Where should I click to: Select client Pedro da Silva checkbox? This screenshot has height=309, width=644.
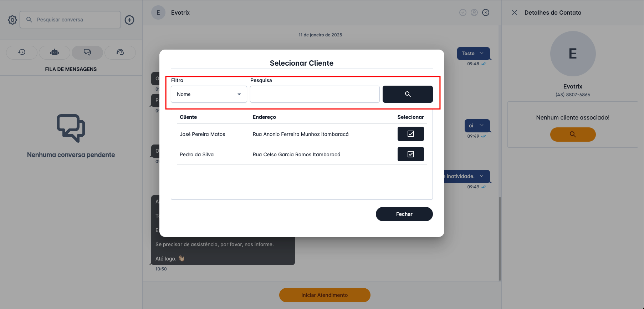410,154
